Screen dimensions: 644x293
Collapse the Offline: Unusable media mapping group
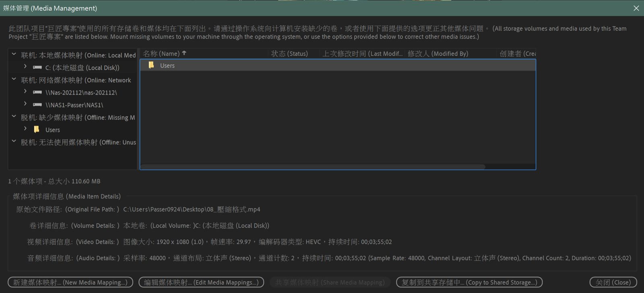pos(14,141)
